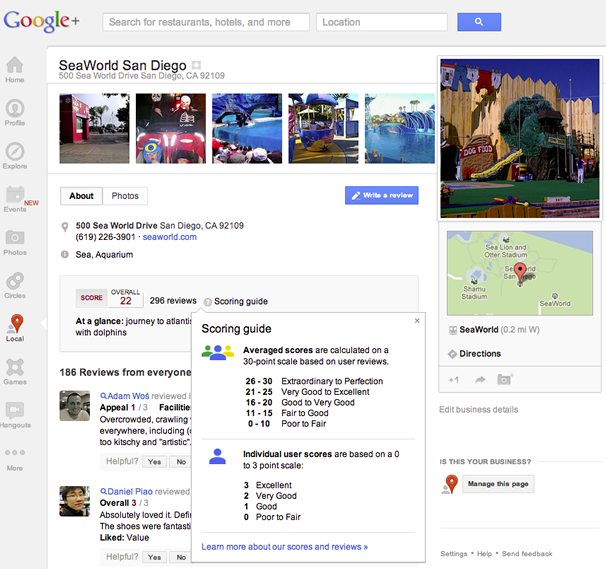
Task: Click the phone number (619) 226-3901
Action: [106, 237]
